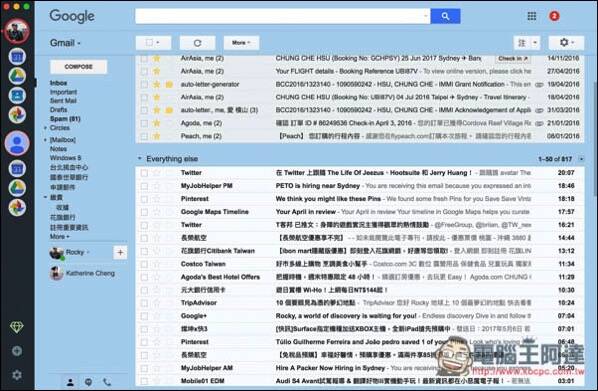Open the select-all checkbox dropdown arrow
The image size is (598, 391).
pyautogui.click(x=158, y=43)
